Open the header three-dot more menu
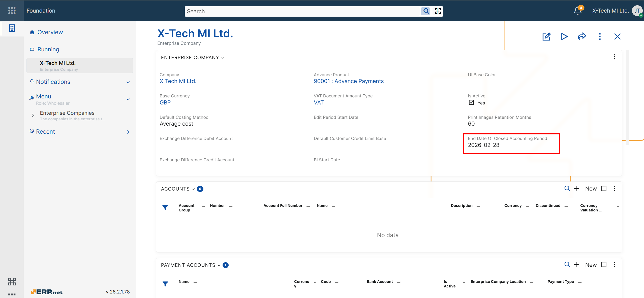This screenshot has height=298, width=644. 600,36
